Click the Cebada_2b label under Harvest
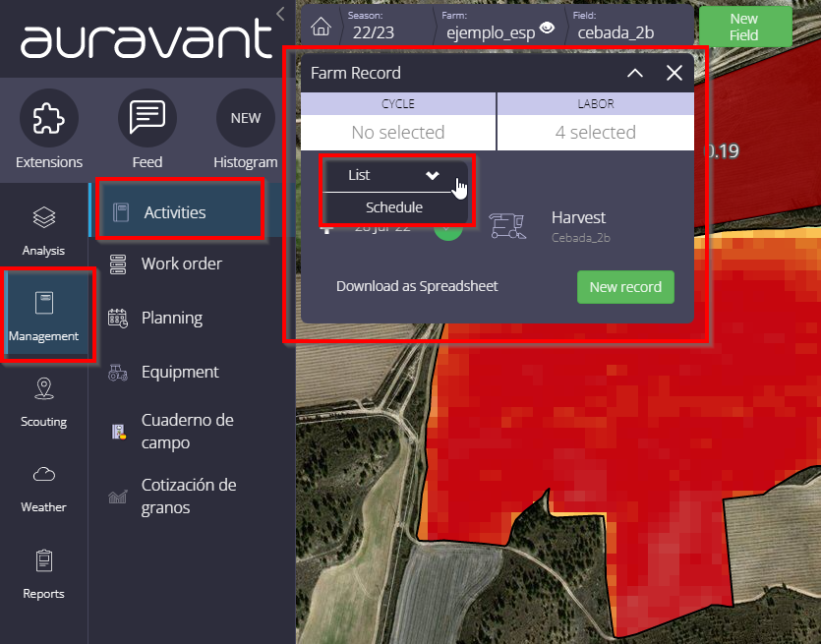This screenshot has width=821, height=644. [x=581, y=238]
